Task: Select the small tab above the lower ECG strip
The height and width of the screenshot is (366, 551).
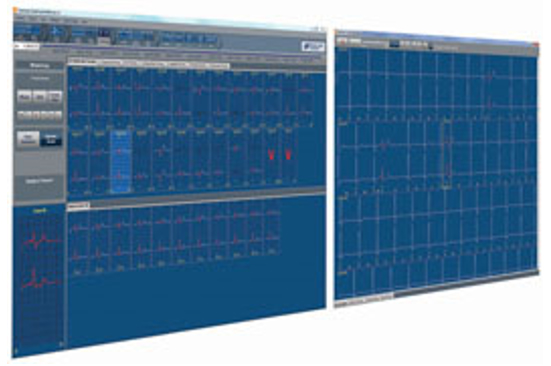Action: 78,205
